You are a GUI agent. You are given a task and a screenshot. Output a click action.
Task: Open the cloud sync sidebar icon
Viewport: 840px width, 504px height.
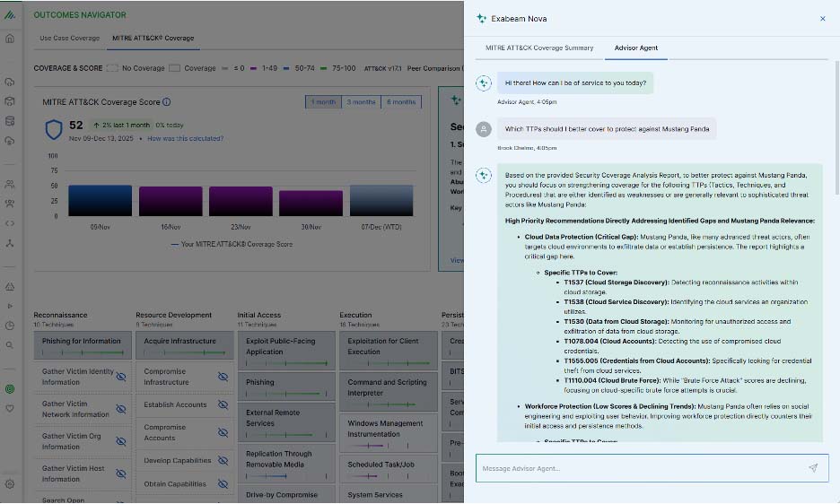click(x=10, y=141)
